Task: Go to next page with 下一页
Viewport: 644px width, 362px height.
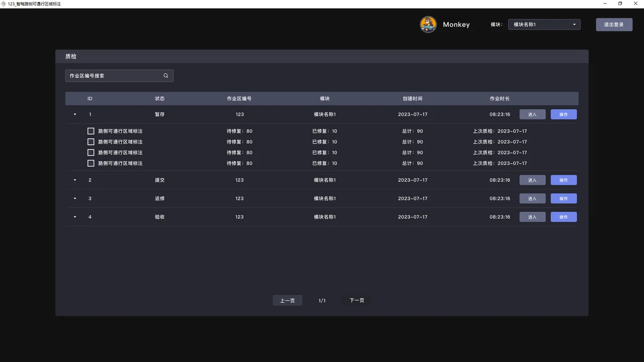Action: (x=357, y=301)
